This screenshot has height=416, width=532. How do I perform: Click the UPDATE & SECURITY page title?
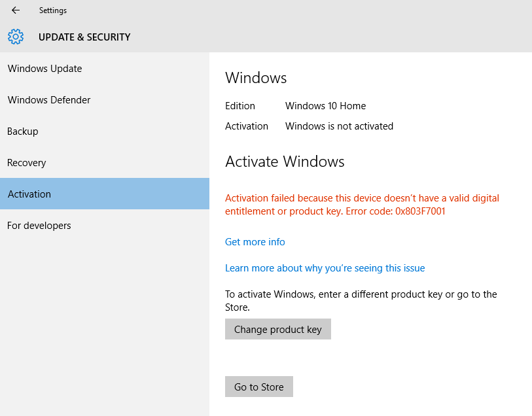84,37
